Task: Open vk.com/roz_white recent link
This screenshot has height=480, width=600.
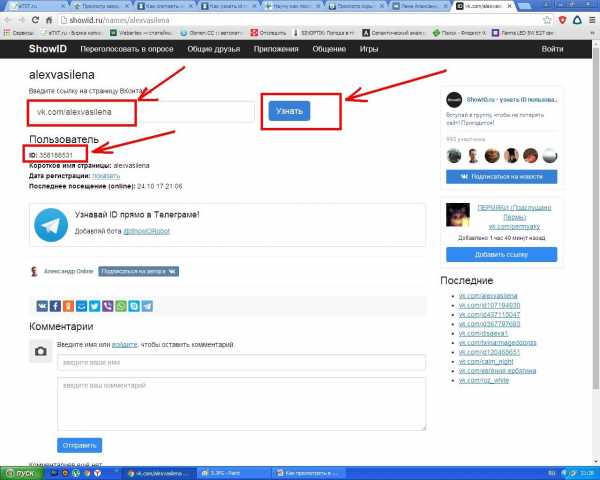Action: point(484,380)
